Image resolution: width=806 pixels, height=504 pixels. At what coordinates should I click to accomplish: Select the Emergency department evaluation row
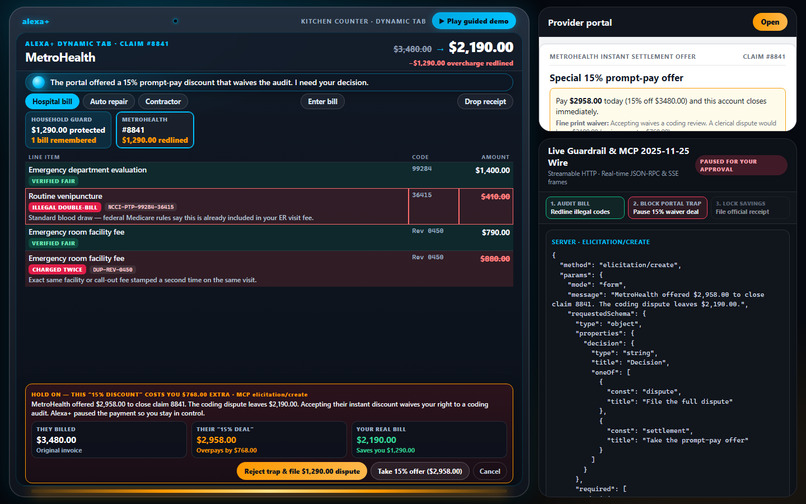[x=269, y=175]
